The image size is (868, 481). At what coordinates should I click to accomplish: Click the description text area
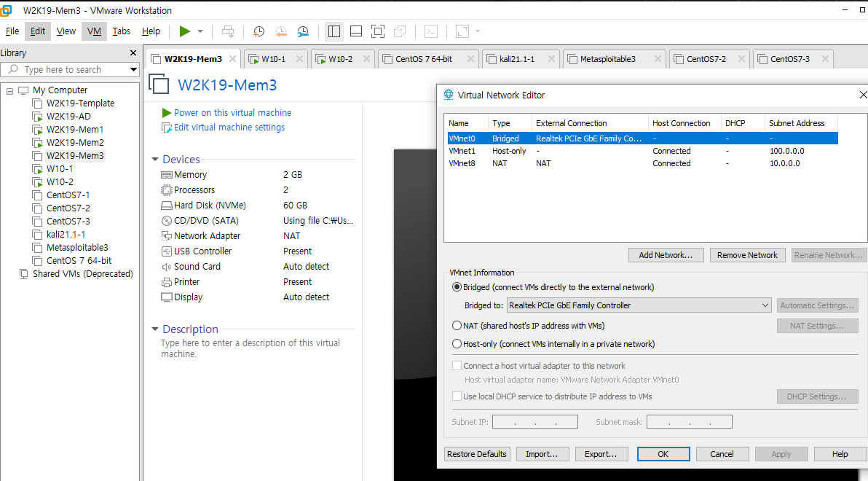(250, 348)
